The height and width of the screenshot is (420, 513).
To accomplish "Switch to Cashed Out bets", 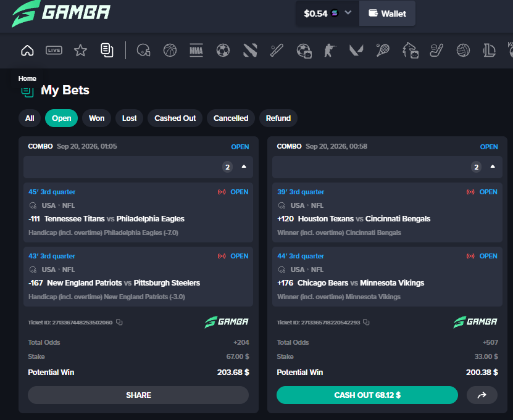I will pos(175,118).
